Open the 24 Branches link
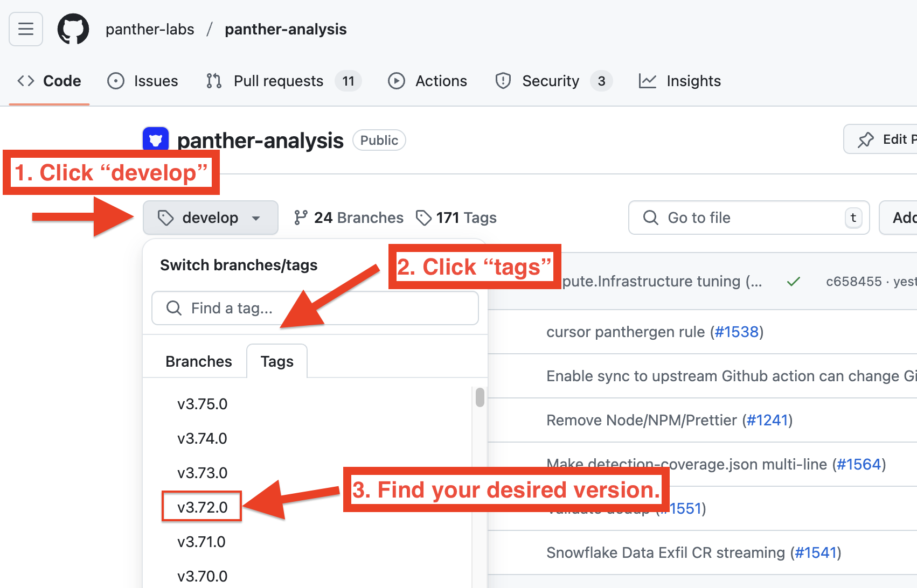Image resolution: width=917 pixels, height=588 pixels. pyautogui.click(x=349, y=218)
